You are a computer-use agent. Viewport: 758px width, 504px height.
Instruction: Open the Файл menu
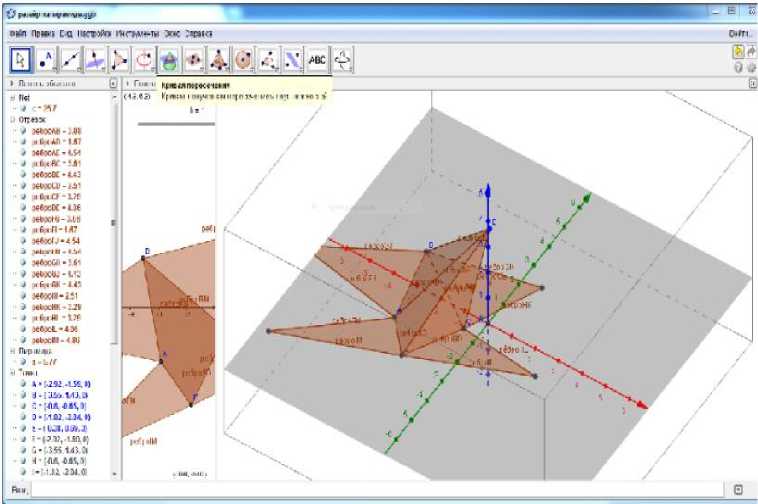[x=17, y=33]
